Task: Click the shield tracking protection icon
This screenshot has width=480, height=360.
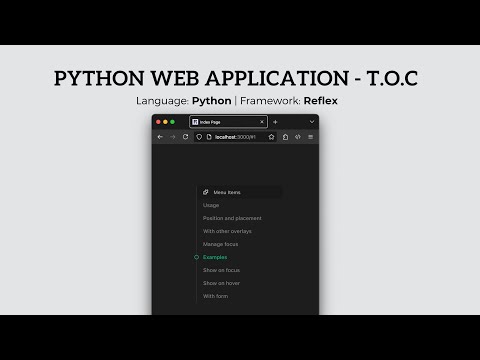Action: coord(199,137)
